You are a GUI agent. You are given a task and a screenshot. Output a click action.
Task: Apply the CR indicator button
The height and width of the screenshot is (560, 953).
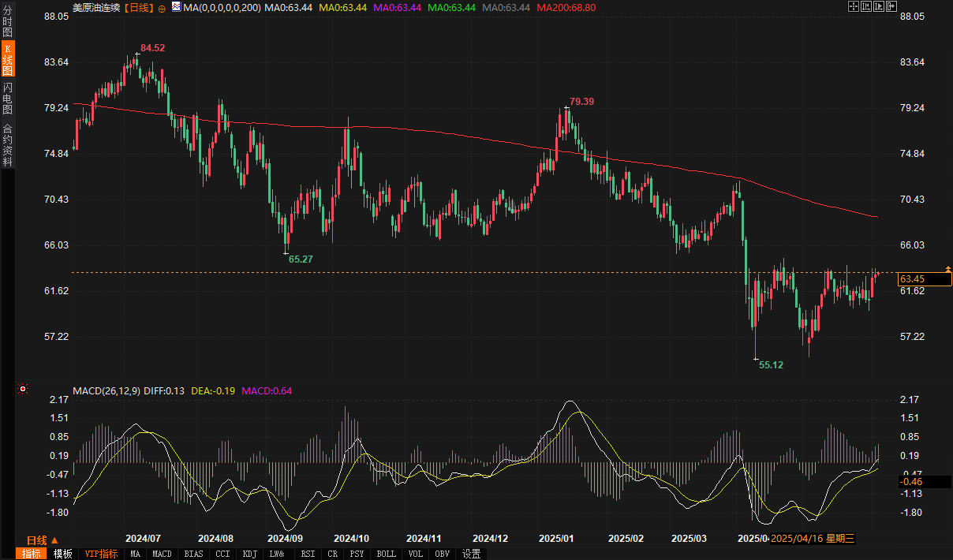click(x=333, y=554)
